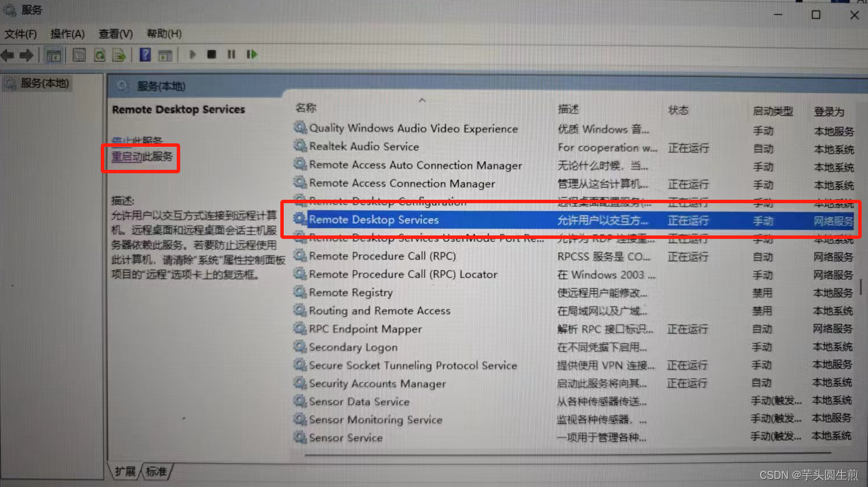Click gear icon beside RPC Endpoint Mapper
Viewport: 868px width, 487px height.
coord(300,328)
